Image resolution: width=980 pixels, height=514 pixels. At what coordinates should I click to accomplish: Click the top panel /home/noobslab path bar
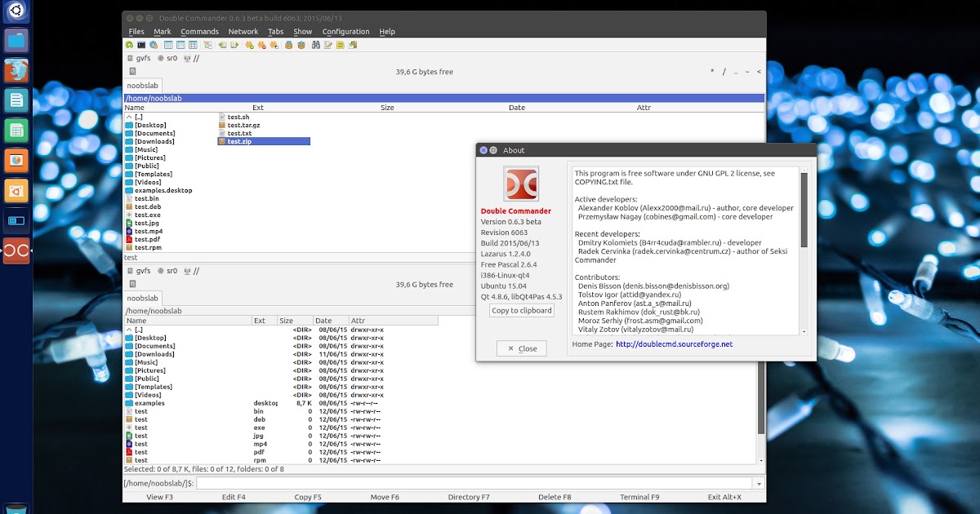pos(443,98)
